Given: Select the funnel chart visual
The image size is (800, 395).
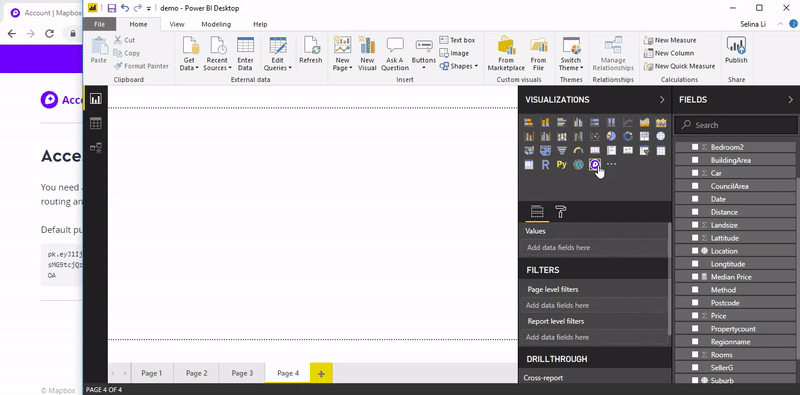Looking at the screenshot, I should (x=562, y=151).
